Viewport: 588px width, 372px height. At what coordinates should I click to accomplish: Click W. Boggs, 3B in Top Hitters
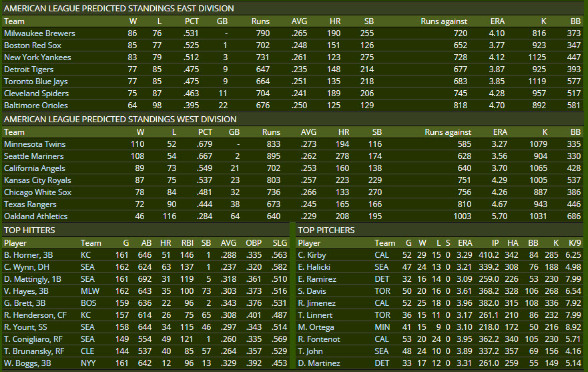pos(28,363)
